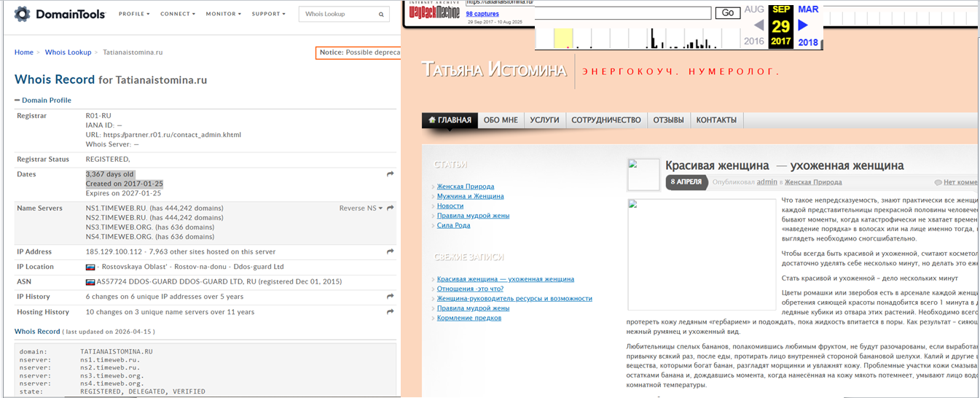The image size is (980, 398).
Task: Click the broken avatar thumbnail beside the article title
Action: point(643,175)
